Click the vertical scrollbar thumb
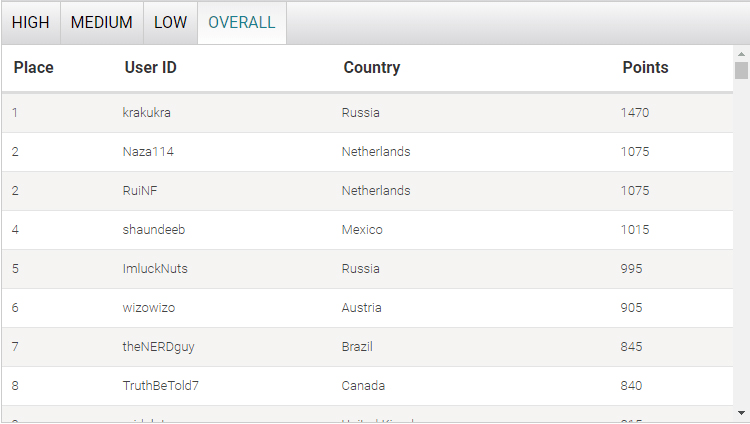This screenshot has height=424, width=750. 741,70
